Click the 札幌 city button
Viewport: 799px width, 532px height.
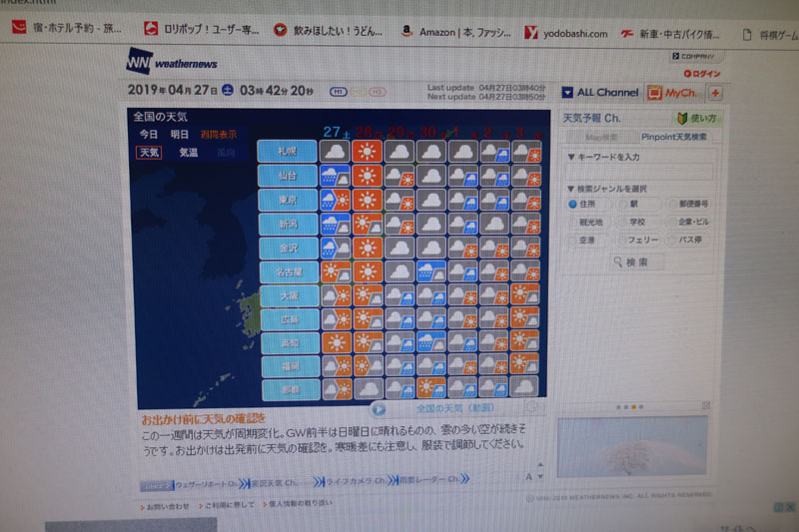pyautogui.click(x=288, y=151)
